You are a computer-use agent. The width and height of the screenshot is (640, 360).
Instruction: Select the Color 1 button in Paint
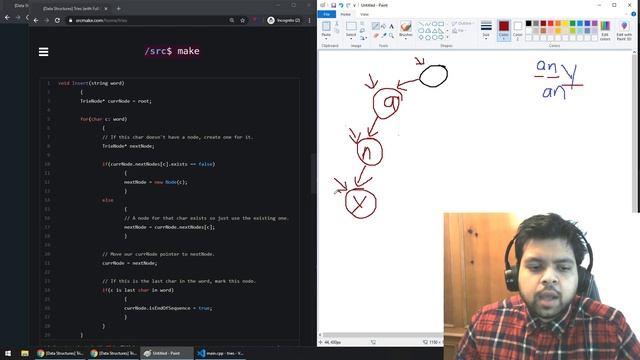click(504, 30)
